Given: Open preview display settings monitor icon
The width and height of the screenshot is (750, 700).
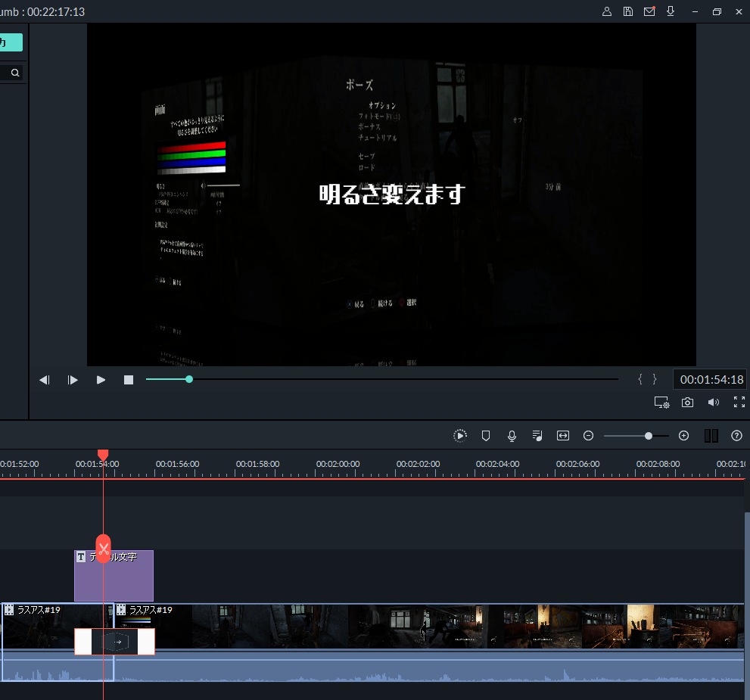Looking at the screenshot, I should coord(661,403).
